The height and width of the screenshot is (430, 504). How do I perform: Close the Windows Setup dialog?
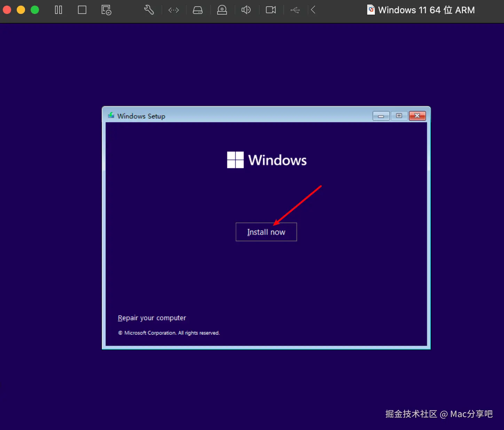coord(417,116)
